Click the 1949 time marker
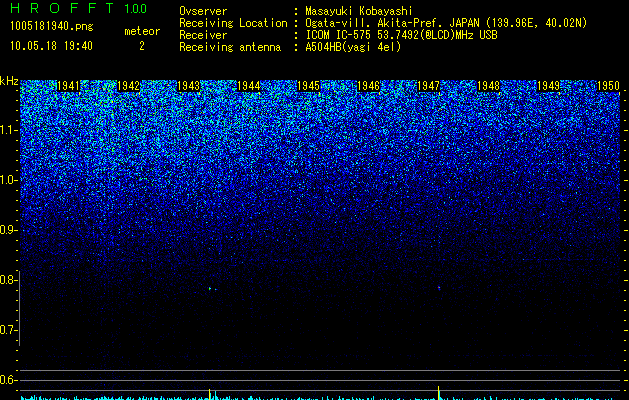Screen dimensions: 629x400 click(548, 86)
